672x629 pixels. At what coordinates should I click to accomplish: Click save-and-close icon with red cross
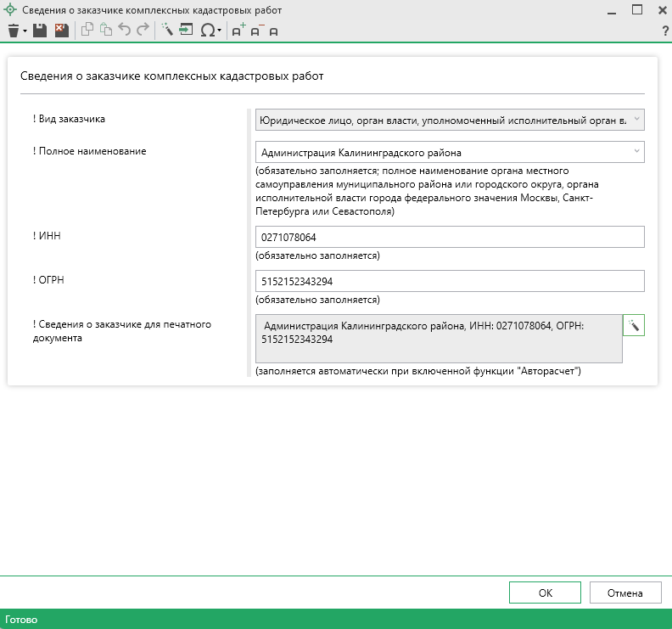pyautogui.click(x=61, y=31)
